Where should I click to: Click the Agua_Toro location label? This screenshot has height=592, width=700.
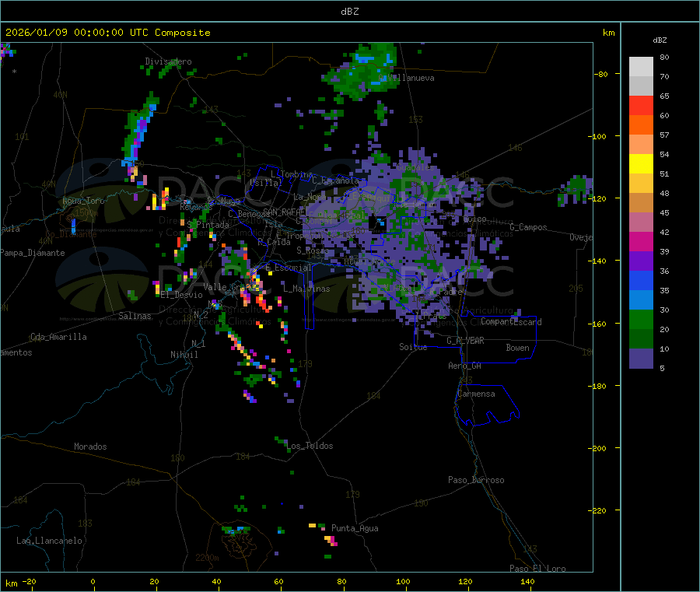[x=83, y=201]
